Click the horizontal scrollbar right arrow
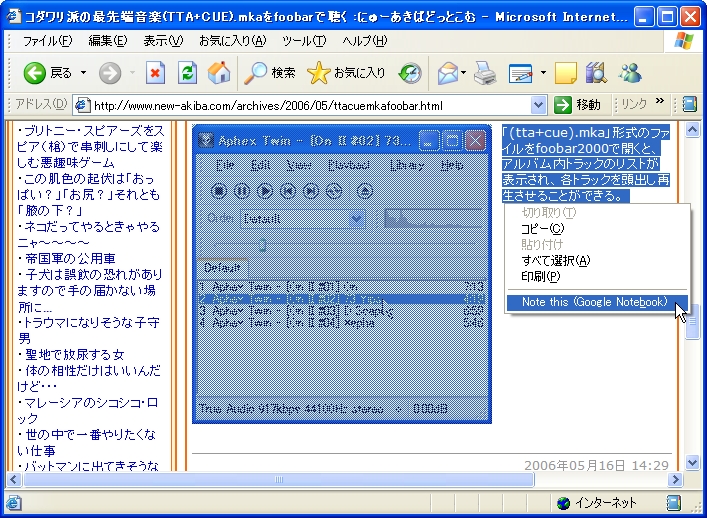This screenshot has height=518, width=707. point(675,479)
